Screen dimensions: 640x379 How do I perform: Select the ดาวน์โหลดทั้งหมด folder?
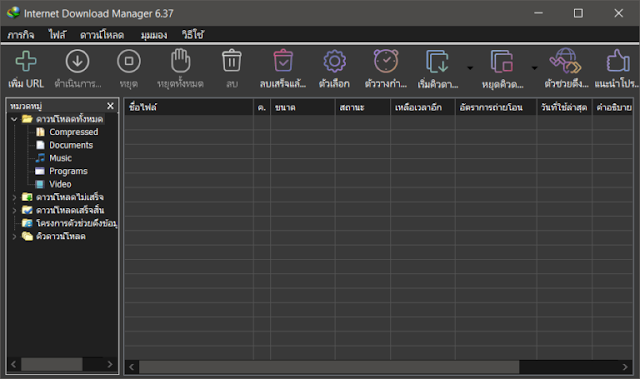click(69, 119)
